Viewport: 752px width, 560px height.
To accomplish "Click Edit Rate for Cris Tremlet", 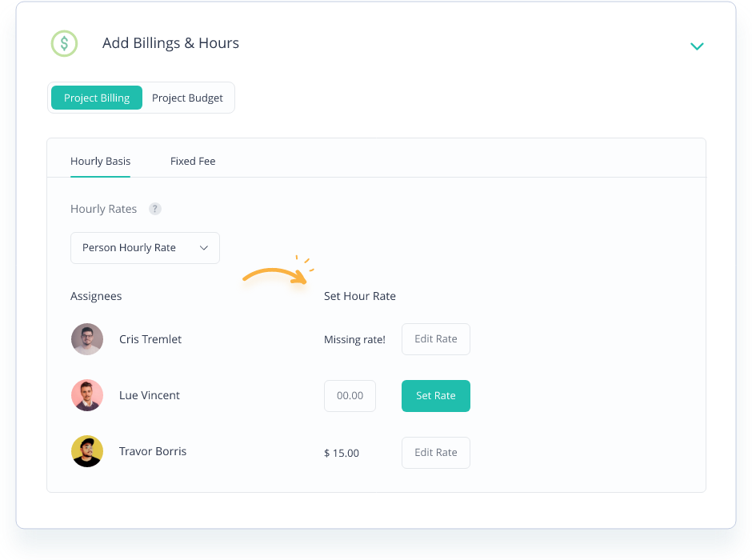I will point(435,338).
